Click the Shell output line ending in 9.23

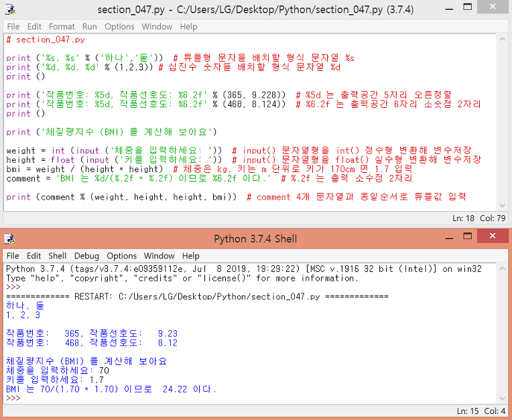92,334
